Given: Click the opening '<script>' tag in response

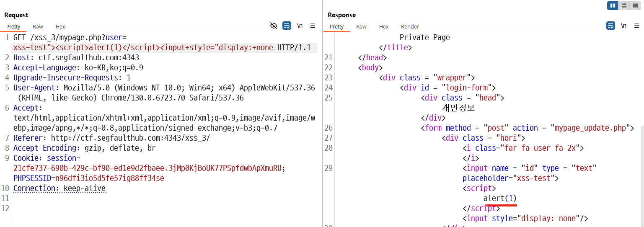Looking at the screenshot, I should point(479,188).
